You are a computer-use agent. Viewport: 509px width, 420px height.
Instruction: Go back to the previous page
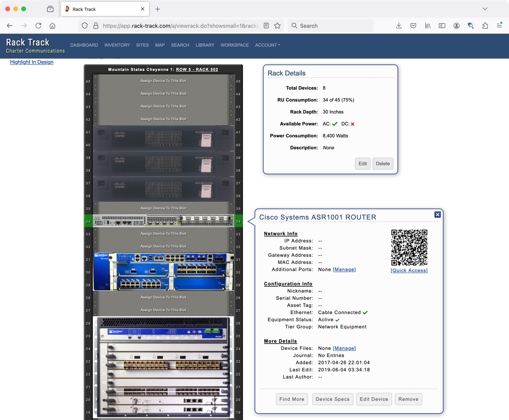(x=10, y=25)
